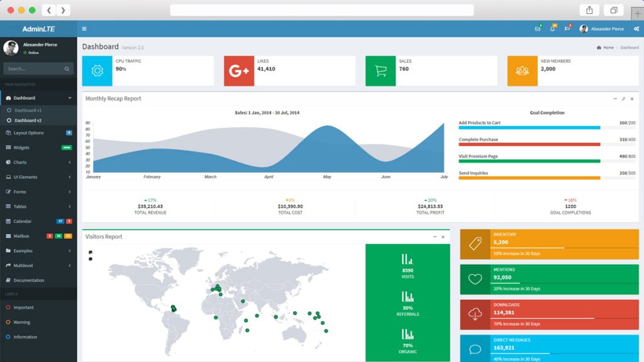Image resolution: width=644 pixels, height=362 pixels.
Task: Click the Organic bar chart icon
Action: coord(408,334)
